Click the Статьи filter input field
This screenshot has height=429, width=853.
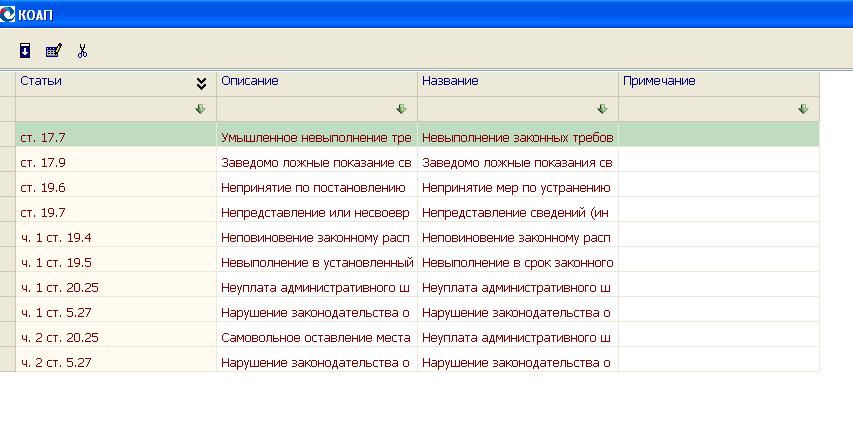point(116,109)
